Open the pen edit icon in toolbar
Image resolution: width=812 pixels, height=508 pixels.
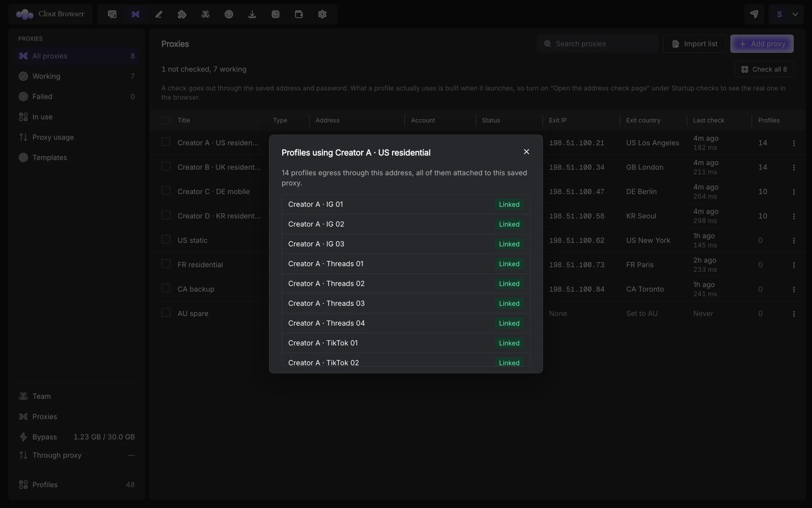[x=159, y=14]
